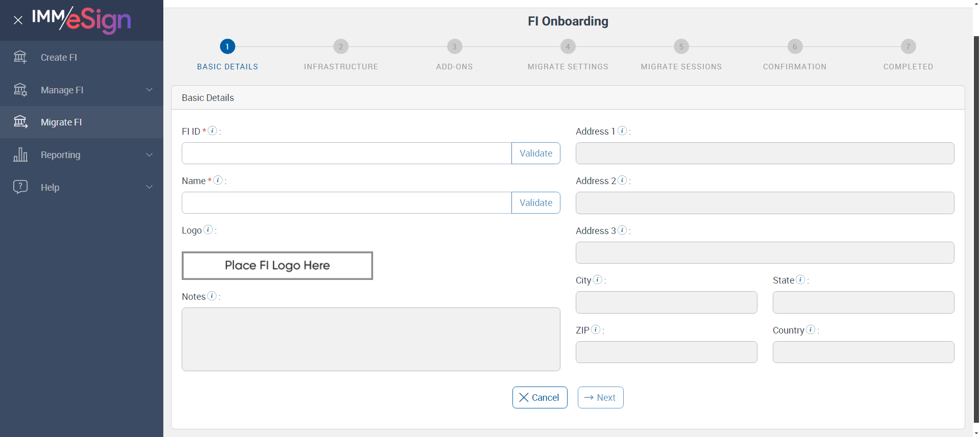Go to step 2 Infrastructure
This screenshot has width=980, height=437.
click(341, 47)
